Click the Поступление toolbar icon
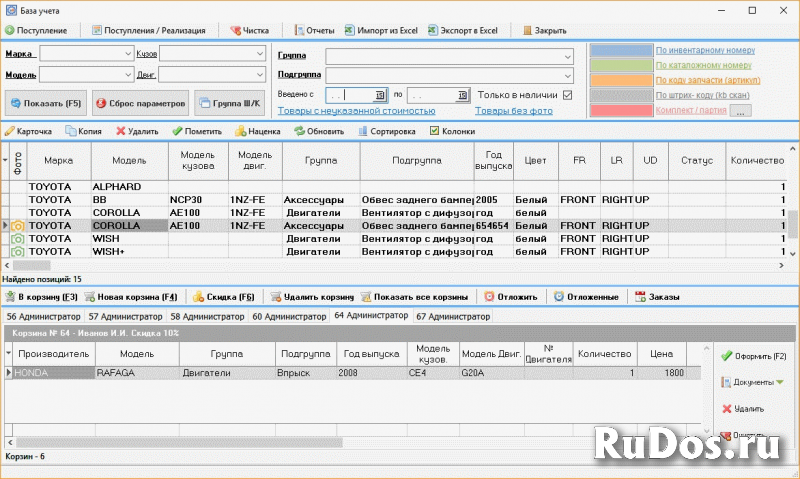This screenshot has width=800, height=479. (10, 31)
